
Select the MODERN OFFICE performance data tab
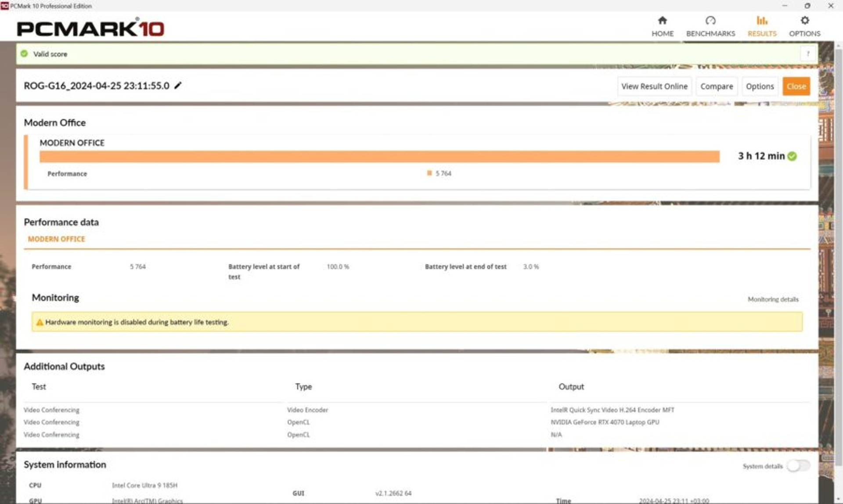(x=56, y=239)
